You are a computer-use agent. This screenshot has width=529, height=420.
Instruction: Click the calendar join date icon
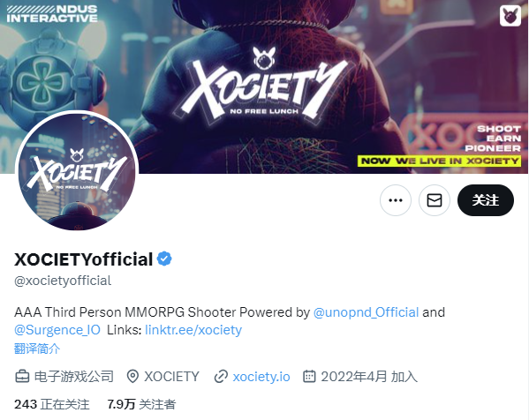(x=309, y=376)
